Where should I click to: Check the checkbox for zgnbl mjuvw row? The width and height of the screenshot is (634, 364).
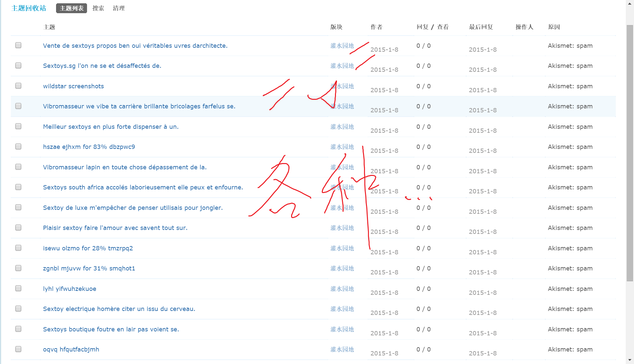[18, 268]
